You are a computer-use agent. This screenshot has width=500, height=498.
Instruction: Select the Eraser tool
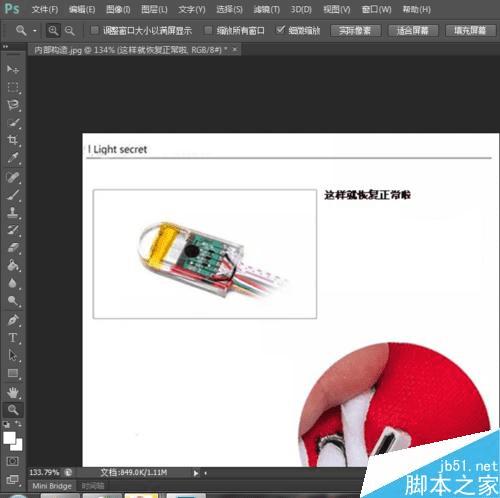(x=13, y=248)
